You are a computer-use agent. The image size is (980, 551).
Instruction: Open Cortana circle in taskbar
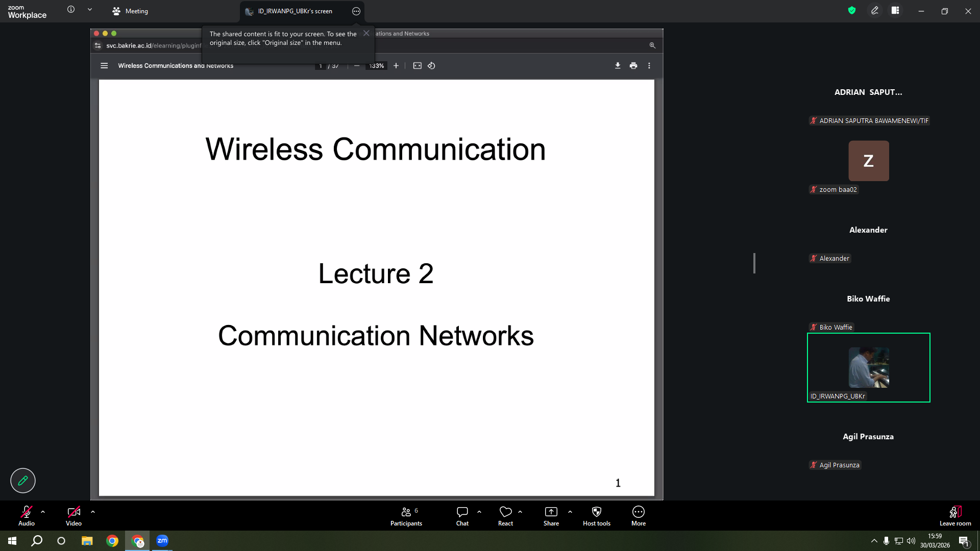pos(61,541)
